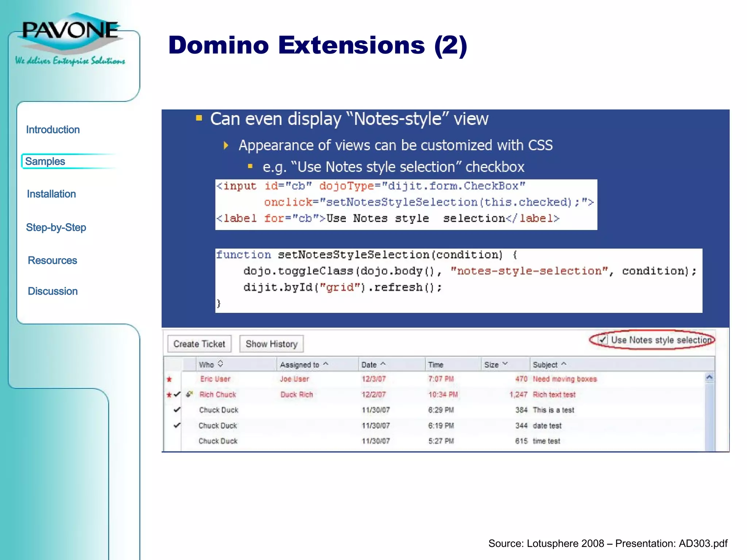Open the Need moving boxes ticket

(x=565, y=379)
